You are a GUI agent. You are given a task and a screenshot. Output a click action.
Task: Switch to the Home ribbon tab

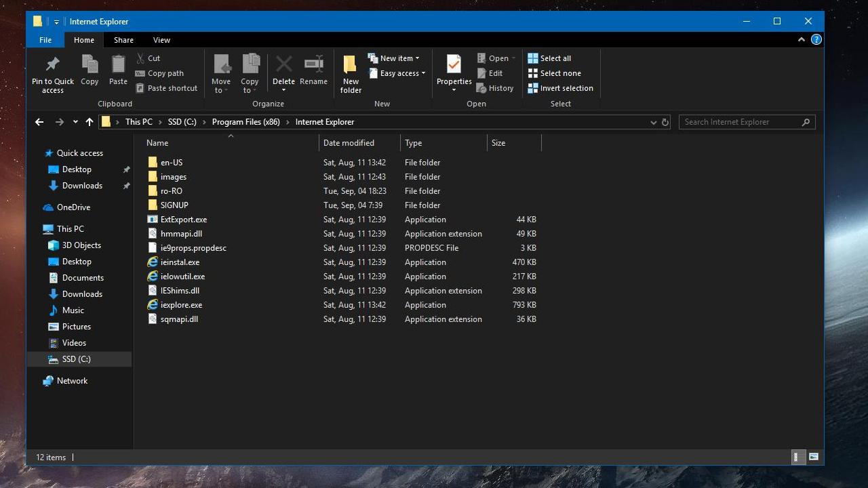tap(84, 40)
